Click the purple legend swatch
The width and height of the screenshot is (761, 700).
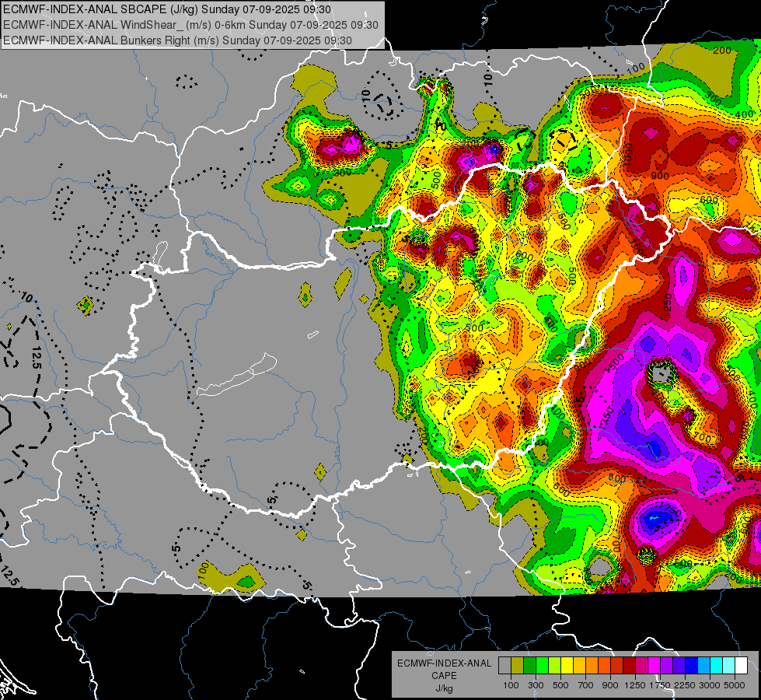(x=666, y=666)
